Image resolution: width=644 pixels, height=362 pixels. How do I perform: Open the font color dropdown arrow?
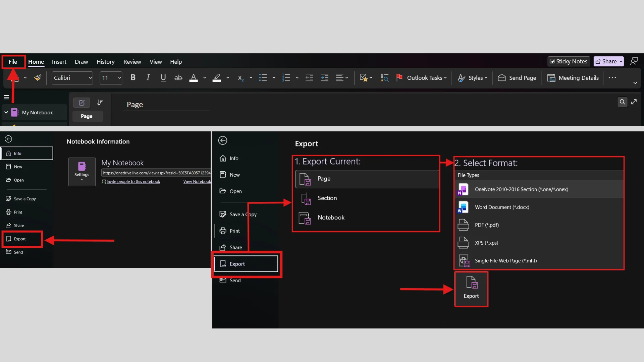click(205, 78)
